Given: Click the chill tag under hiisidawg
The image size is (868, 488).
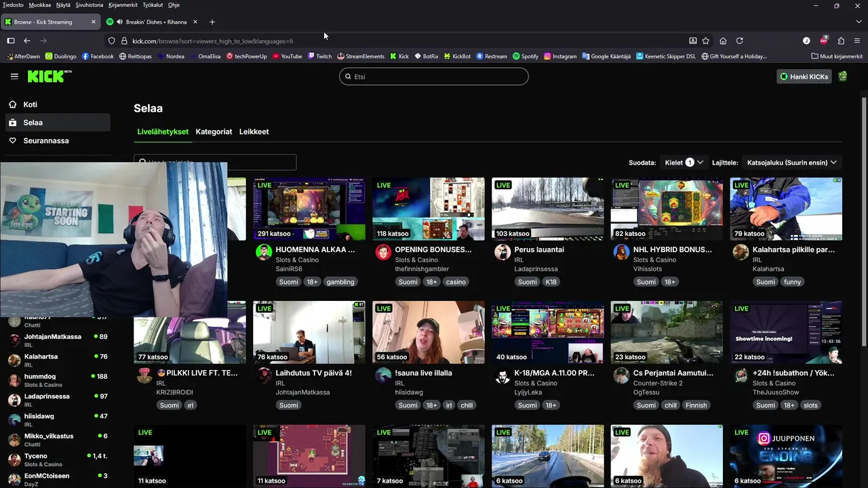Looking at the screenshot, I should pos(467,405).
